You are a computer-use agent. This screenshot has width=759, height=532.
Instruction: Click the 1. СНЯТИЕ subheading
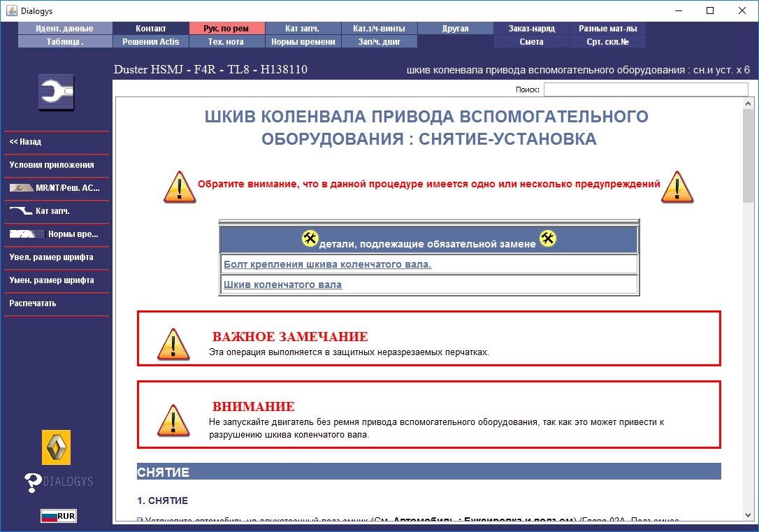(162, 501)
